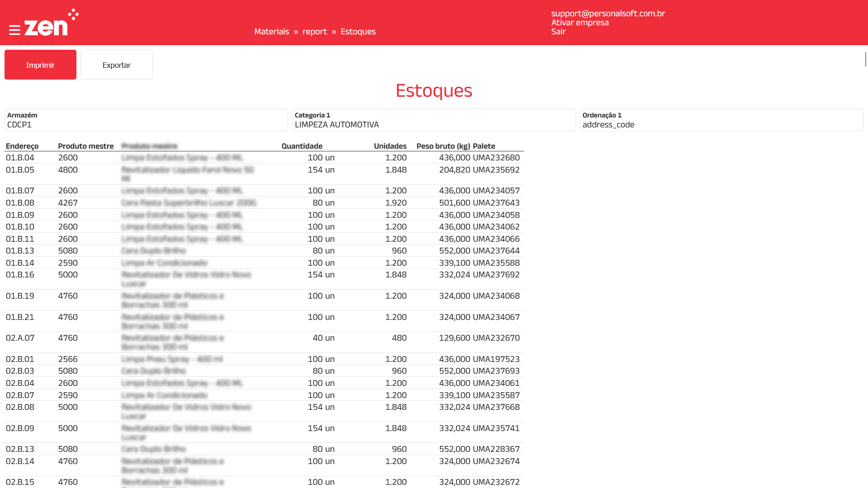Viewport: 868px width, 488px height.
Task: Select Estoques breadcrumb item
Action: (x=358, y=32)
